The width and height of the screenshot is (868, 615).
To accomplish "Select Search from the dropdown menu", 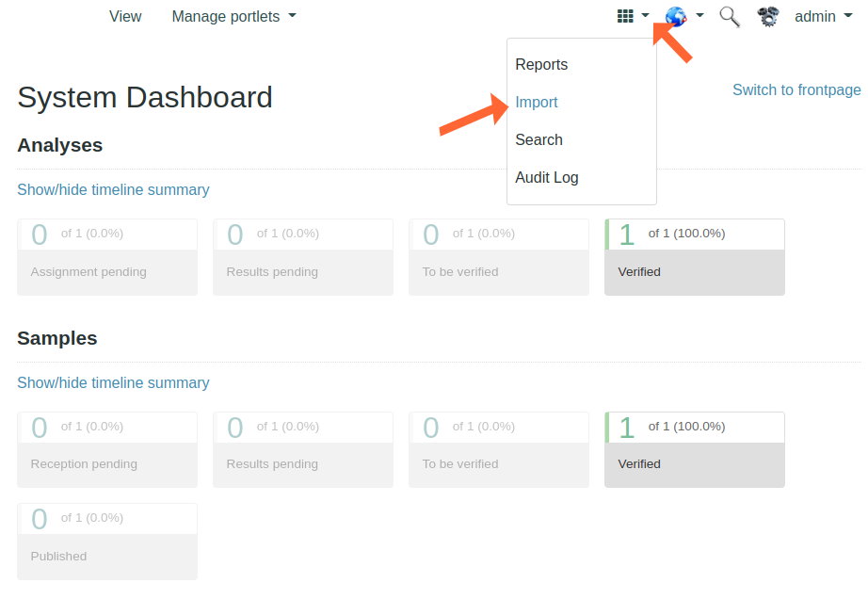I will [538, 140].
